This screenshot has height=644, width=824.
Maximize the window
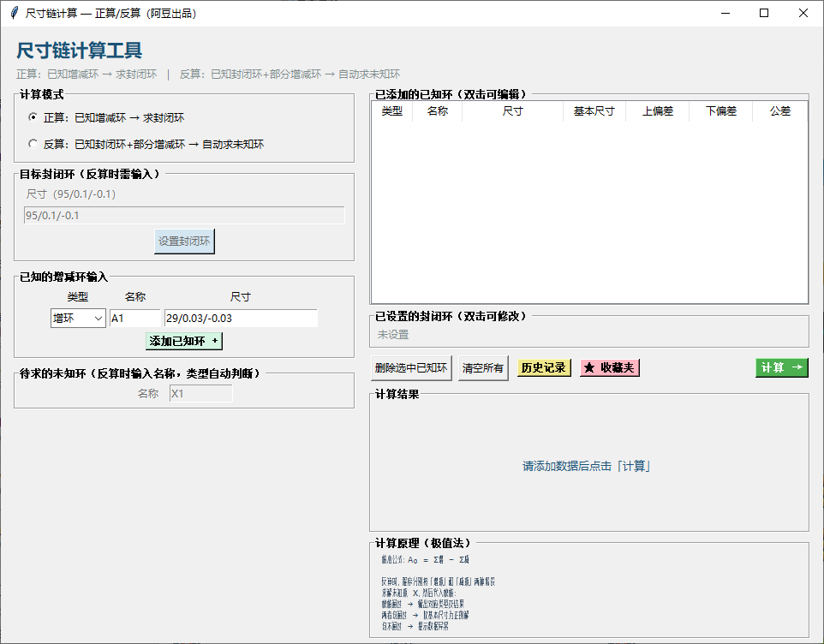coord(764,13)
